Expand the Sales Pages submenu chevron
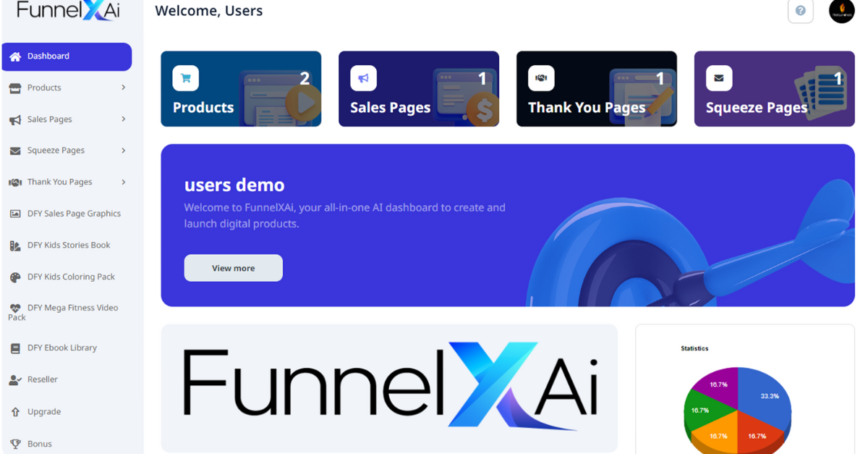Viewport: 868px width, 454px height. pyautogui.click(x=124, y=119)
